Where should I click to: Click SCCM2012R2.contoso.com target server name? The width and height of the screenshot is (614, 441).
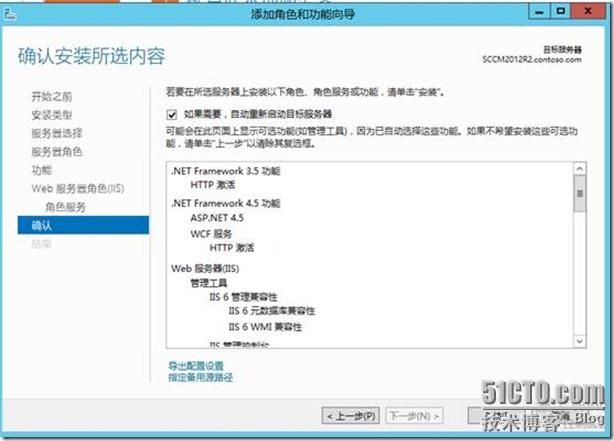532,60
